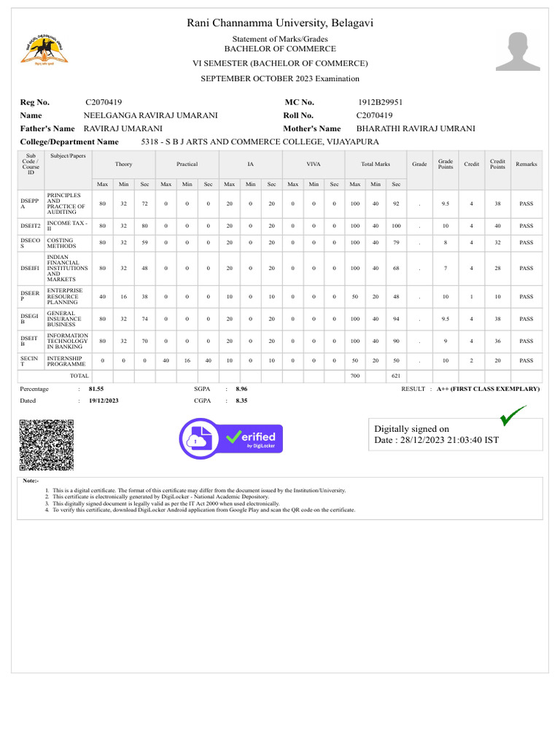Click the Reg No. value C2070419

point(104,102)
